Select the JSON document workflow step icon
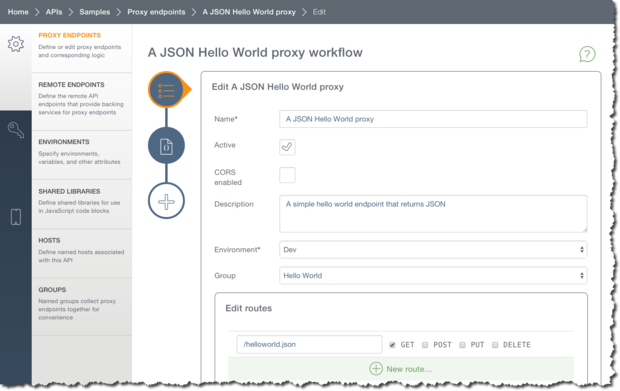Image resolution: width=620 pixels, height=391 pixels. [166, 146]
